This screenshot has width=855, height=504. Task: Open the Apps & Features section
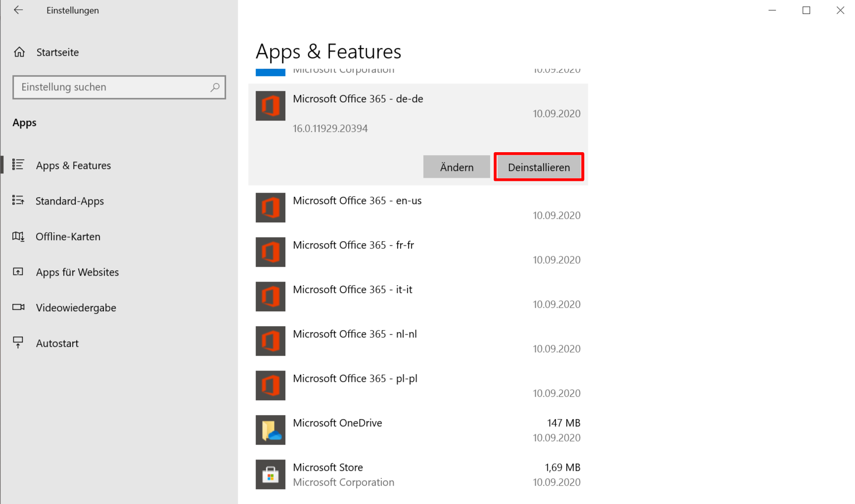(x=119, y=166)
